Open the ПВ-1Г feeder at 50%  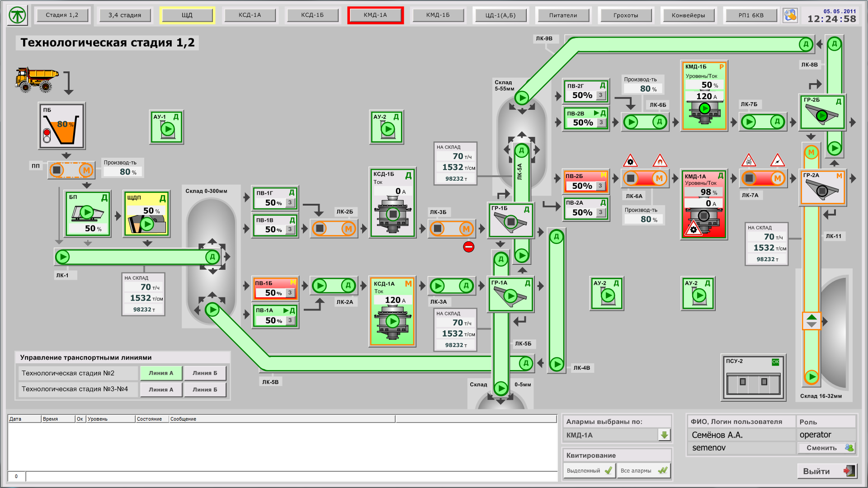[275, 198]
